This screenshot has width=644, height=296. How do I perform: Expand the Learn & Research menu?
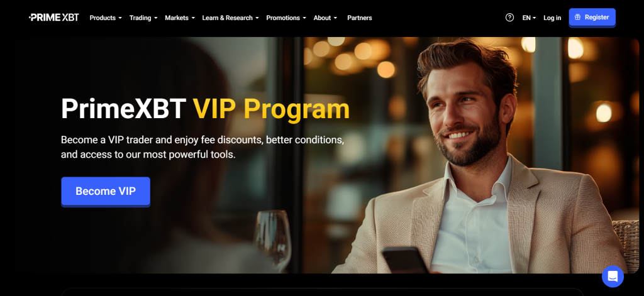(x=230, y=18)
